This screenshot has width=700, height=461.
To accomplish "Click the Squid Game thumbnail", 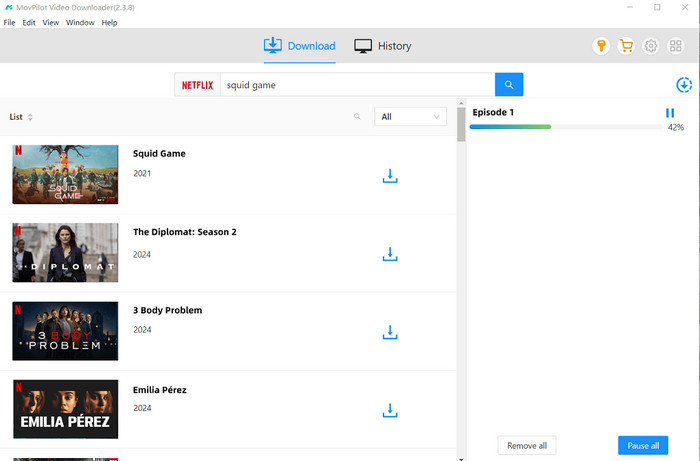I will [x=65, y=174].
